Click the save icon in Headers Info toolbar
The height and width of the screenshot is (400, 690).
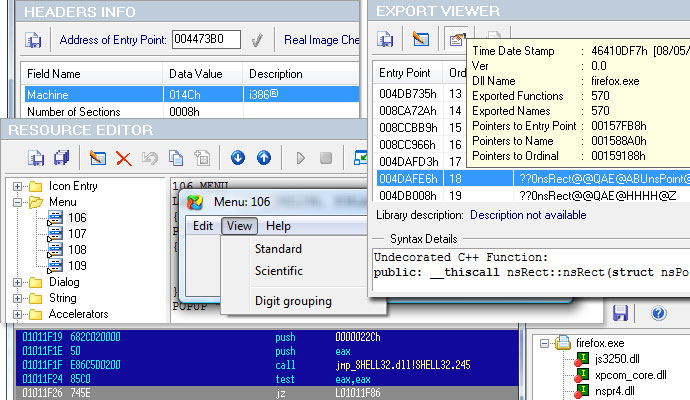pyautogui.click(x=33, y=41)
